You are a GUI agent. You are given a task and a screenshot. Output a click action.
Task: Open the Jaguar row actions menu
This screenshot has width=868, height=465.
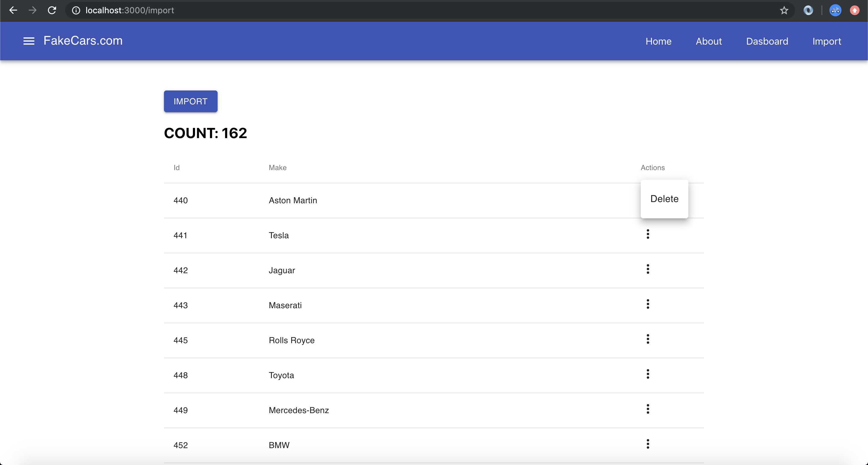648,269
